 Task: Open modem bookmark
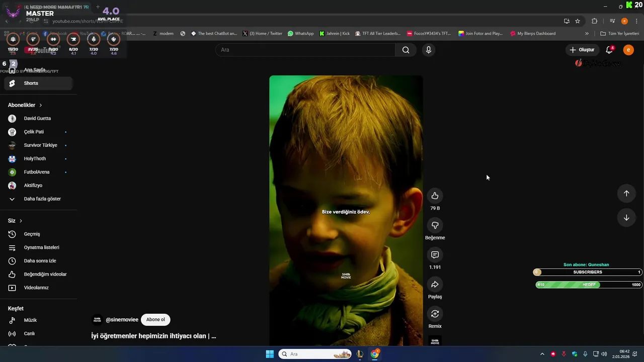pos(163,34)
